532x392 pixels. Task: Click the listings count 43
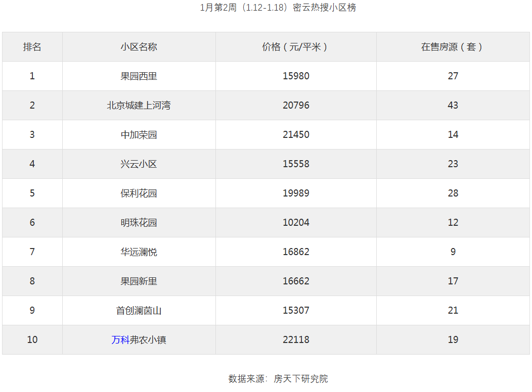(x=453, y=106)
